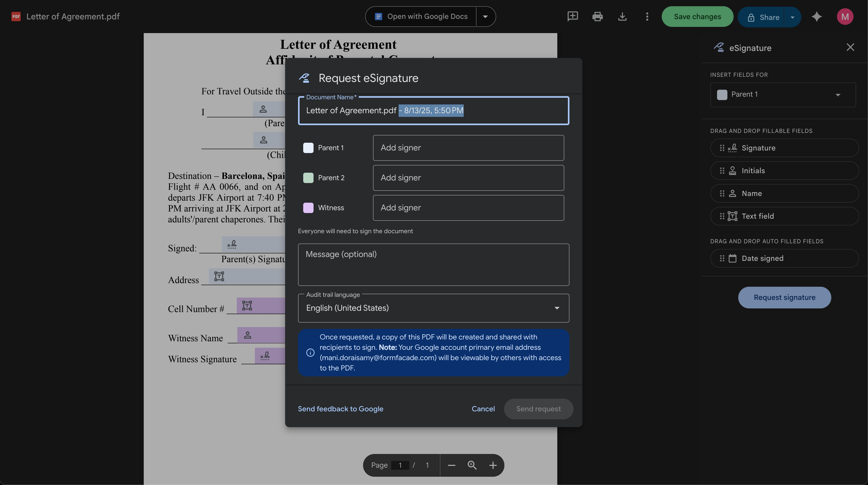Open the Share options dropdown arrow
This screenshot has height=485, width=868.
(793, 17)
